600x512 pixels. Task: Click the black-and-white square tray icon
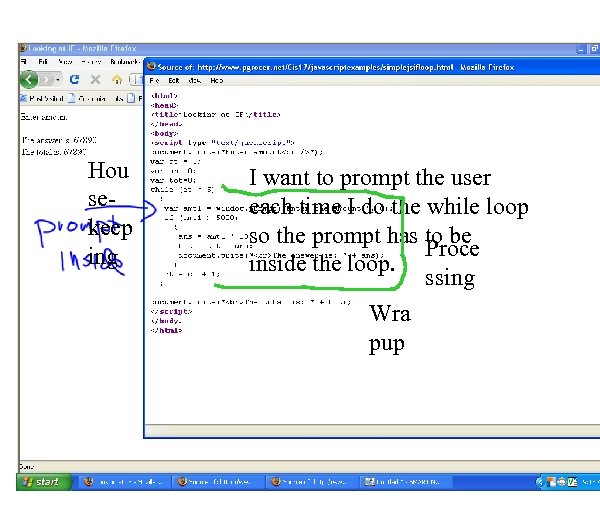click(x=572, y=482)
